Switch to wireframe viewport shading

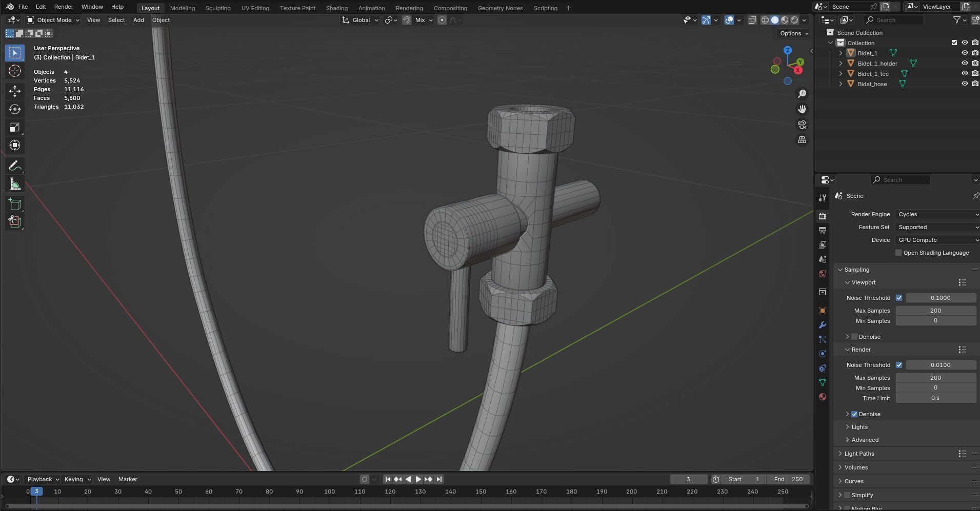(765, 20)
